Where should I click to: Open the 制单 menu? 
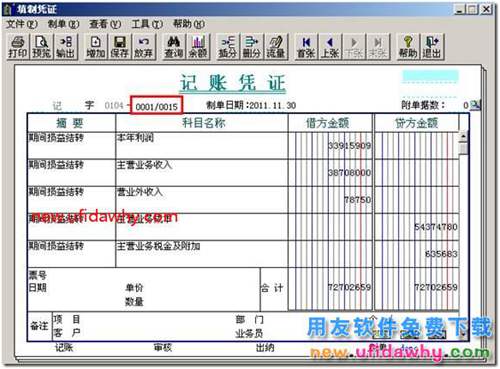[63, 24]
